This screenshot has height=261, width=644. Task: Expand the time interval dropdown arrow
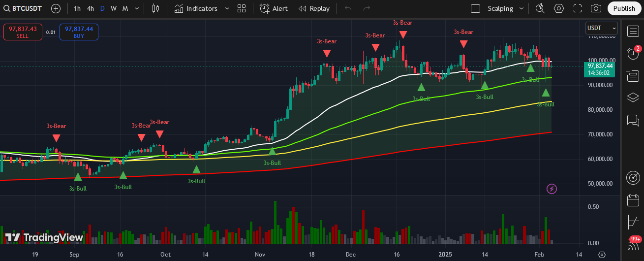pos(136,8)
